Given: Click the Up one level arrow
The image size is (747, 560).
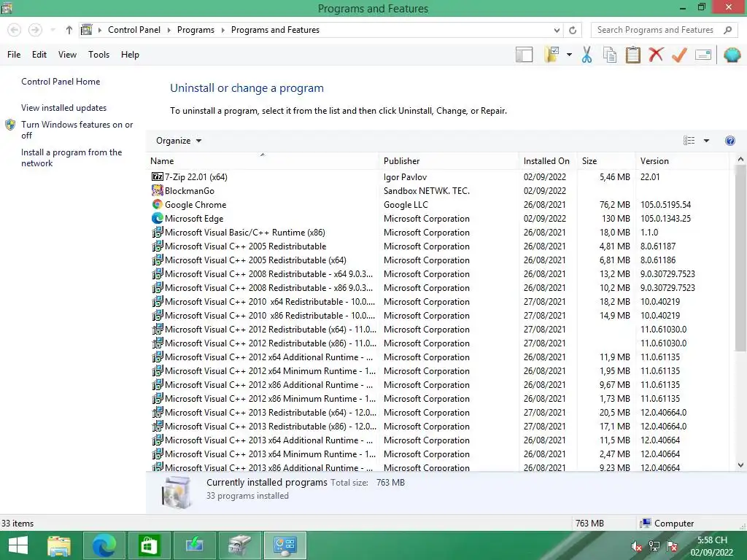Looking at the screenshot, I should tap(69, 30).
